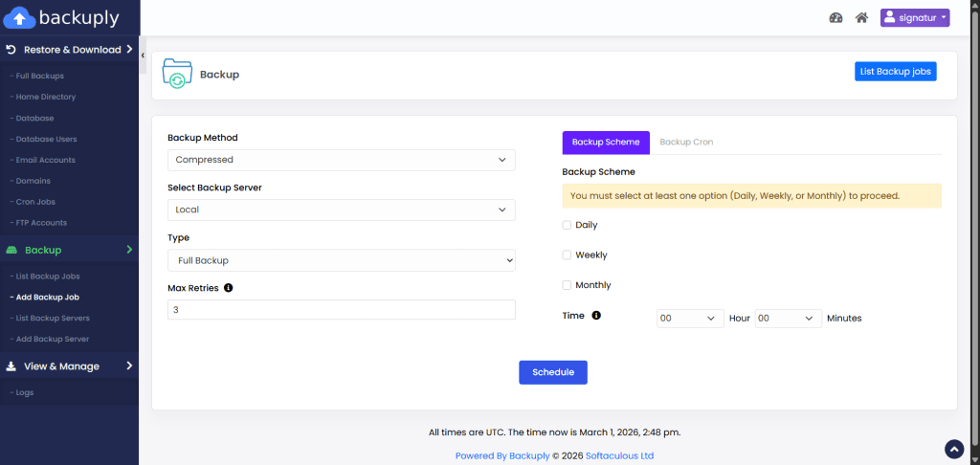Open the Hour dropdown

pos(690,318)
